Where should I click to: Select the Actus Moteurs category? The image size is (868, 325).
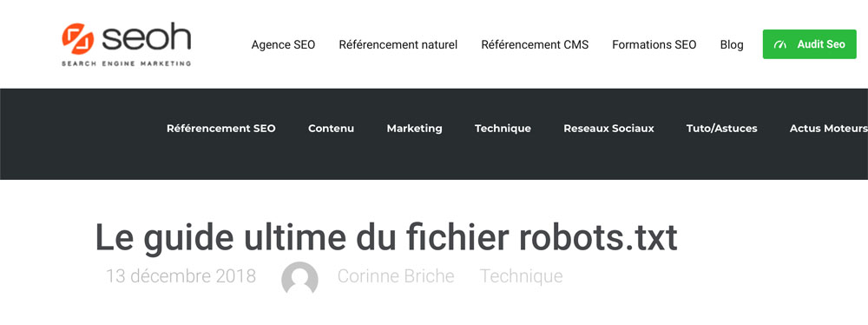pos(829,129)
